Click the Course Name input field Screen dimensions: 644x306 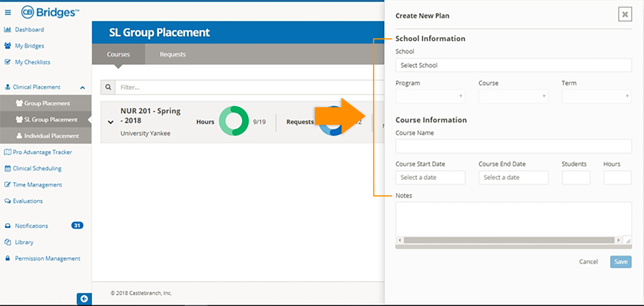pos(513,146)
